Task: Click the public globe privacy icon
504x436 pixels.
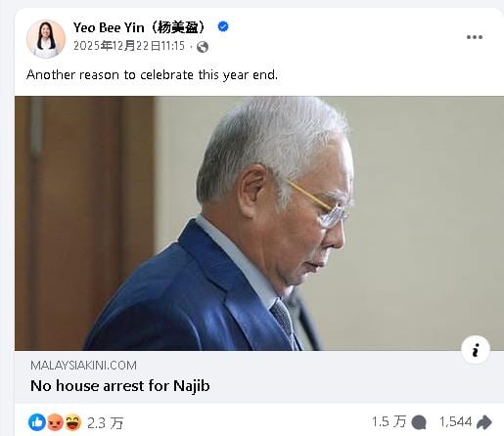Action: (x=203, y=47)
